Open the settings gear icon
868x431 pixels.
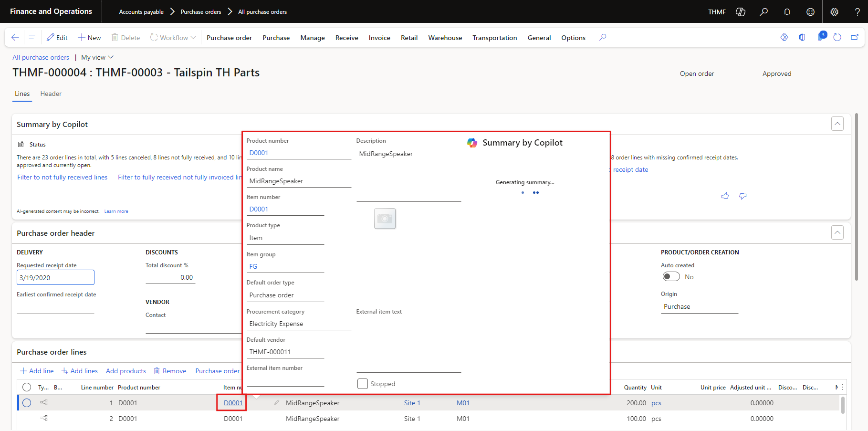(834, 12)
